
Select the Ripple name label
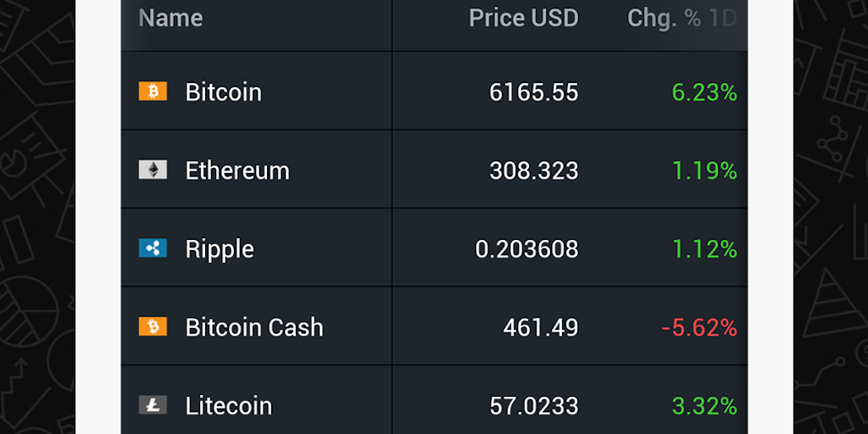click(220, 249)
